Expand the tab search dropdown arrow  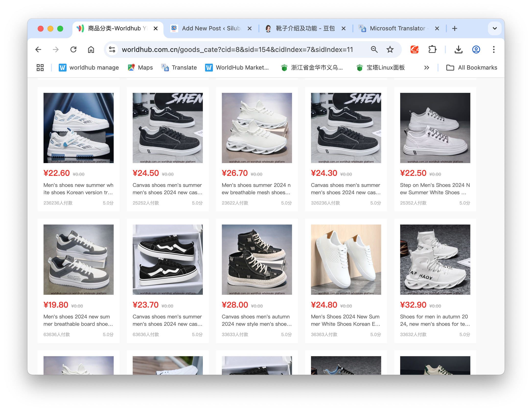click(495, 28)
